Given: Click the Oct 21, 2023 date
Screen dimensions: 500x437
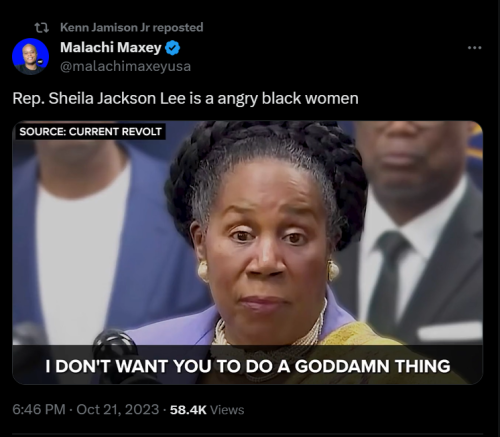Looking at the screenshot, I should (118, 409).
